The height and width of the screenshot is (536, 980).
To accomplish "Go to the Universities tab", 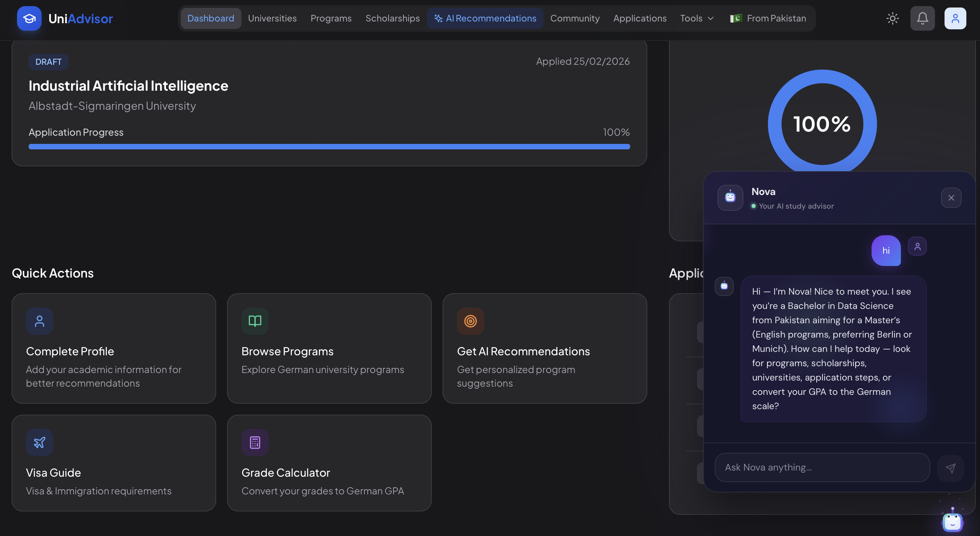I will click(x=272, y=18).
